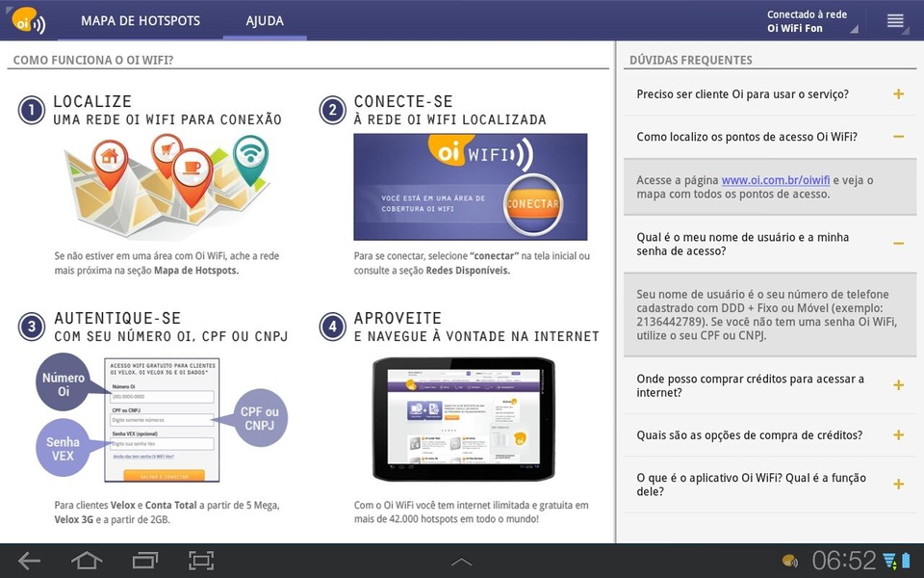Tap the 'Autentique-se' step heading
Viewport: 924px width, 578px height.
[117, 319]
